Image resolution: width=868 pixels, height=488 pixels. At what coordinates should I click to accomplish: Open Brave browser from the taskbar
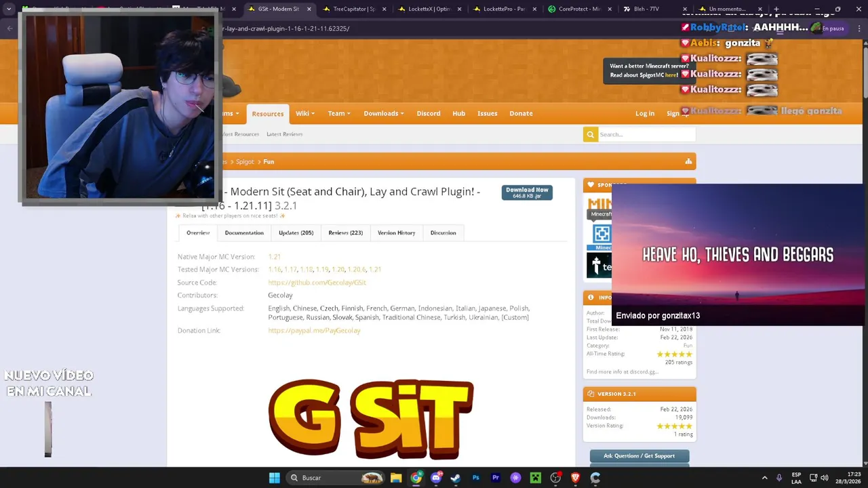click(575, 478)
